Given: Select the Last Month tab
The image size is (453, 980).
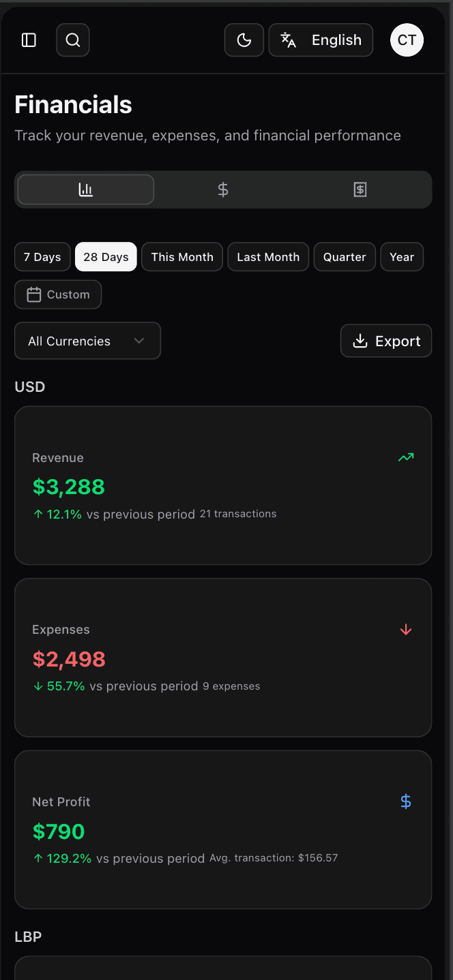Looking at the screenshot, I should (267, 257).
